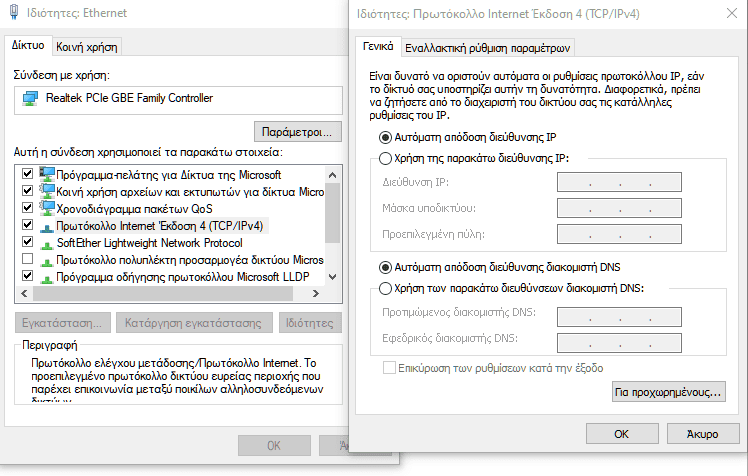
Task: Click the file and printer sharing icon
Action: (x=47, y=192)
